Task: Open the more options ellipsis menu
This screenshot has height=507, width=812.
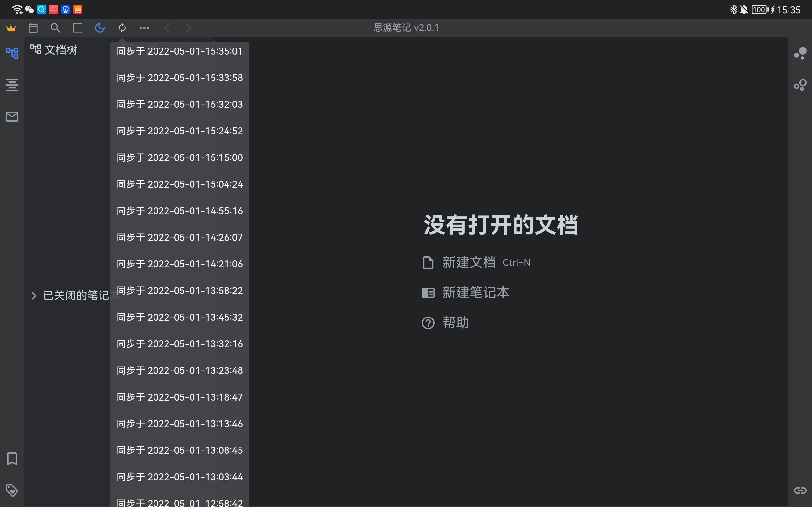Action: [x=144, y=28]
